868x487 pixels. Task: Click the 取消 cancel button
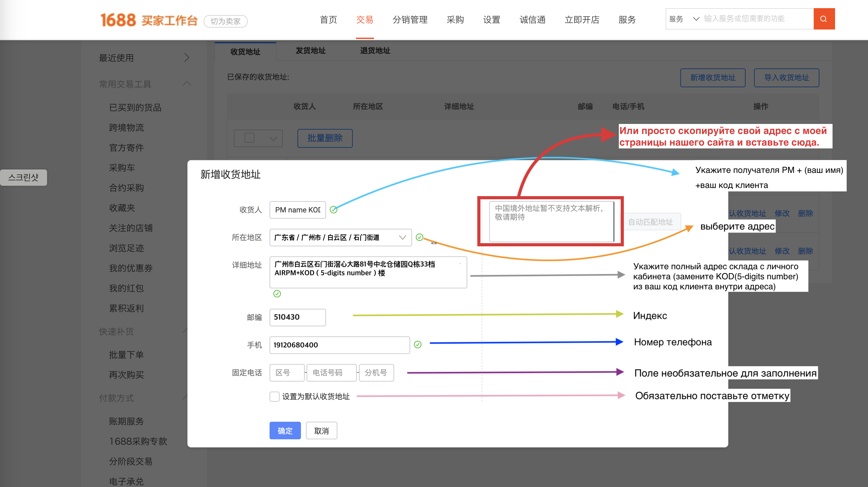(321, 431)
